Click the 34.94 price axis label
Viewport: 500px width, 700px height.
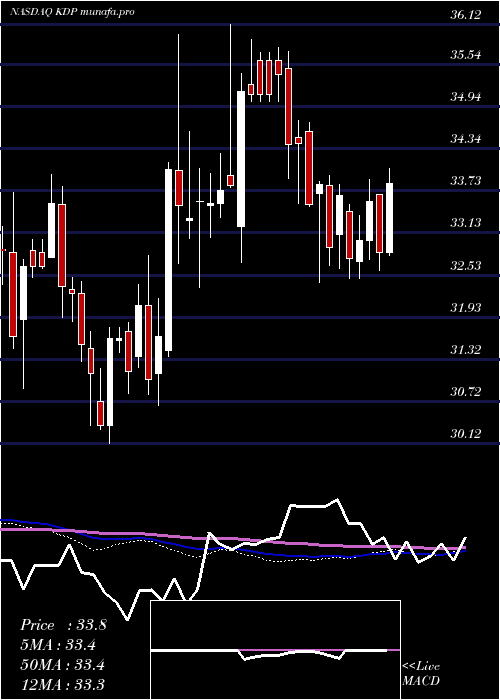pyautogui.click(x=466, y=97)
